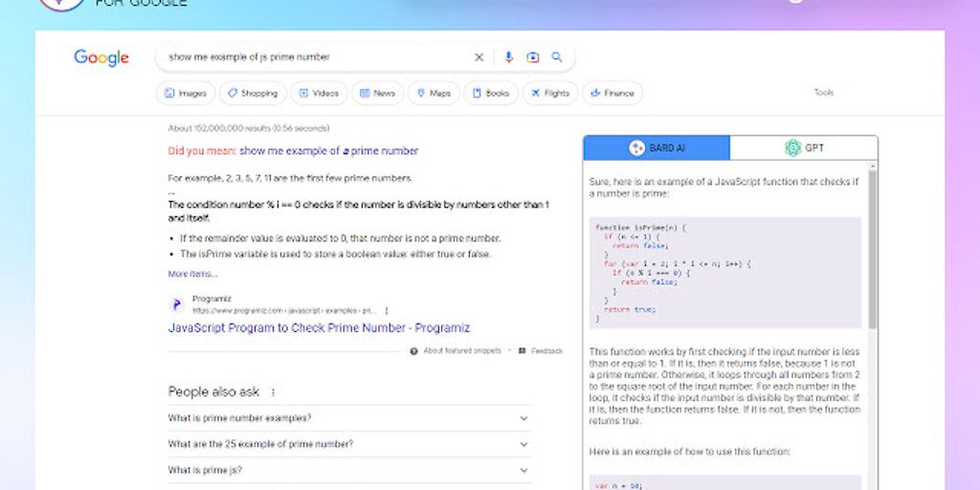Click "Here is an example of how to use this function:"
This screenshot has width=980, height=490.
coord(689,452)
